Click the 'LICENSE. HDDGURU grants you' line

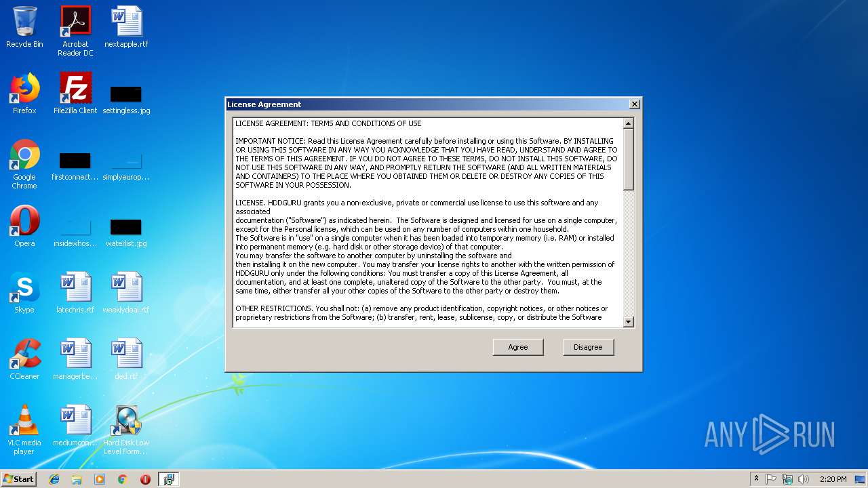tap(417, 203)
